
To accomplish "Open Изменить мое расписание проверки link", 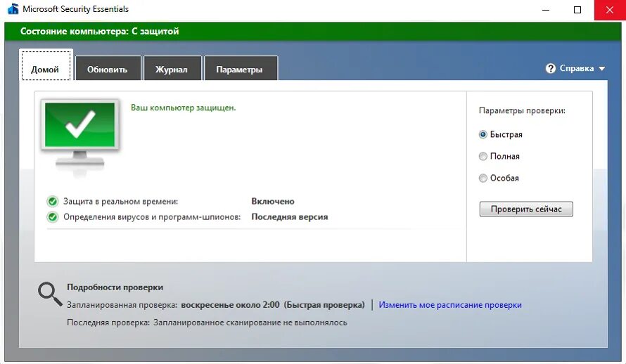I will point(450,305).
